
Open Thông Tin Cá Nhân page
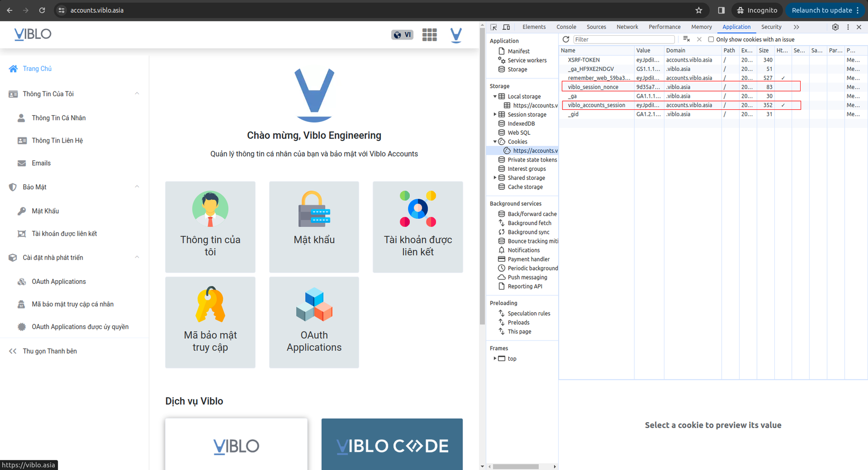[x=58, y=118]
